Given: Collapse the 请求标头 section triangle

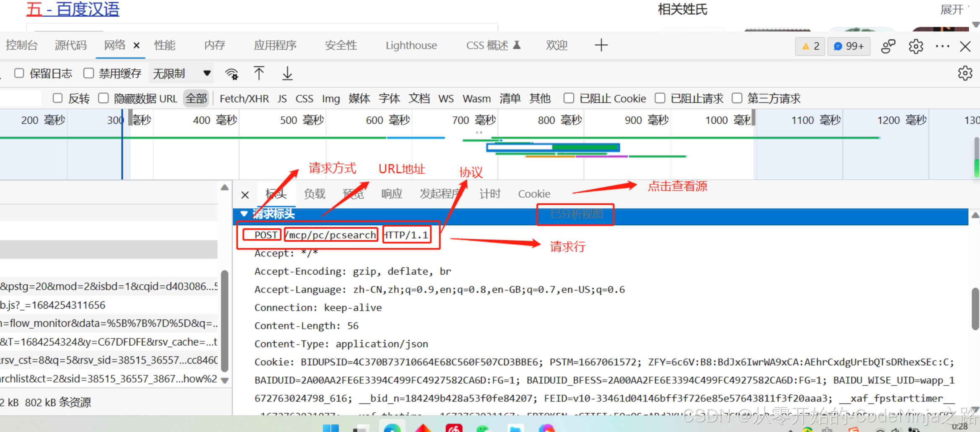Looking at the screenshot, I should [244, 214].
